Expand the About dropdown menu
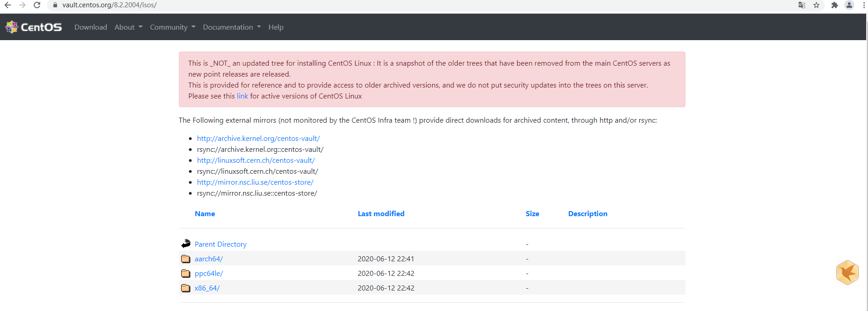 click(128, 27)
